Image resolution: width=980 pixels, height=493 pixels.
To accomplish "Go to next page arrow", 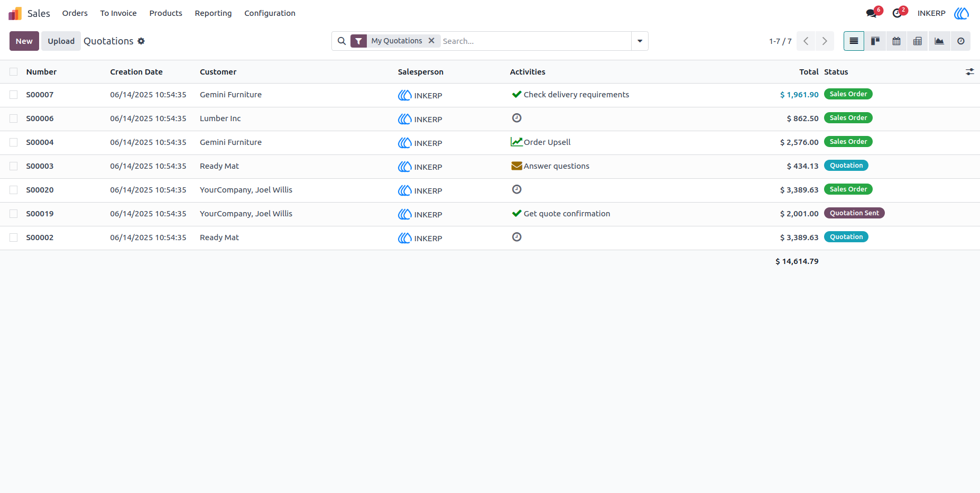I will [825, 41].
